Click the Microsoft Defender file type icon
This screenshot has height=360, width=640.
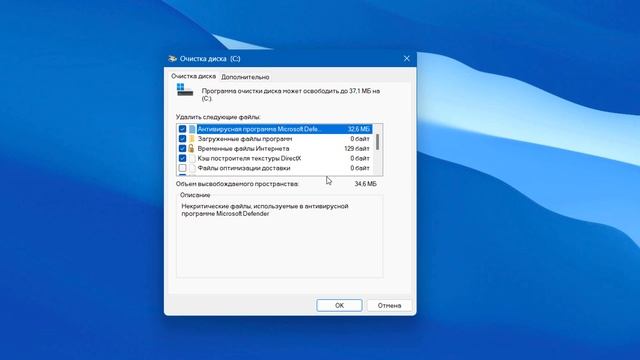[x=192, y=129]
